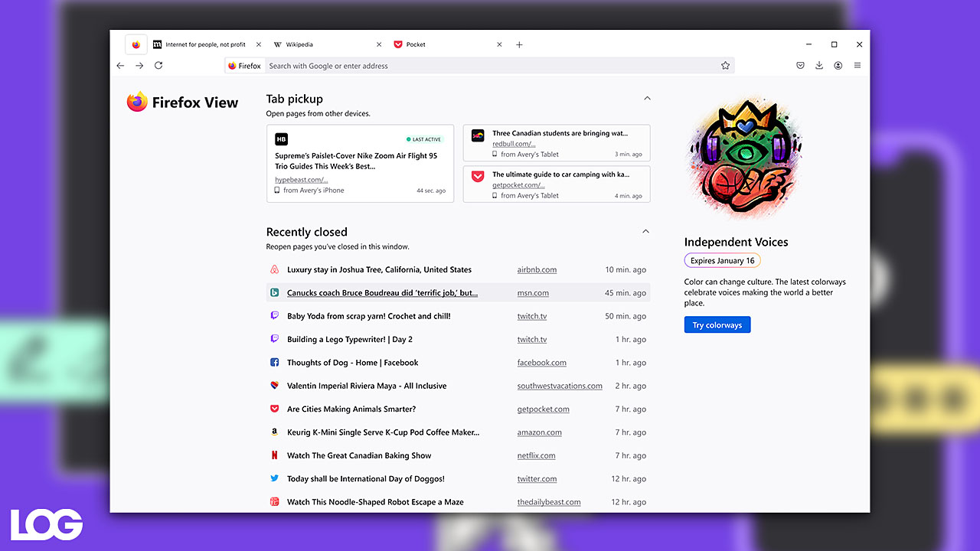This screenshot has width=980, height=551.
Task: Reload the current page
Action: coord(158,66)
